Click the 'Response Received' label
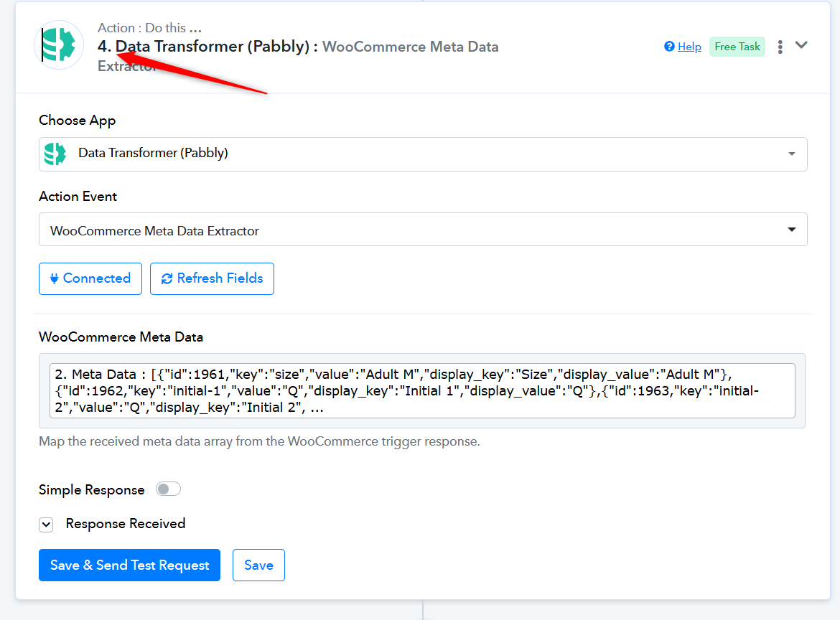 (x=126, y=524)
